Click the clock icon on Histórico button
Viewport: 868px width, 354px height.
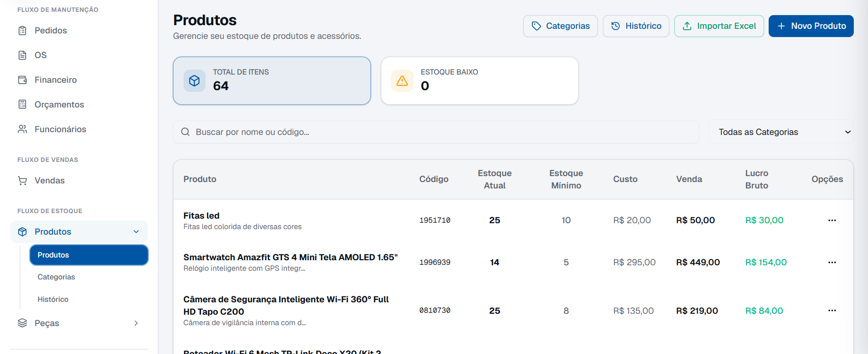point(616,26)
